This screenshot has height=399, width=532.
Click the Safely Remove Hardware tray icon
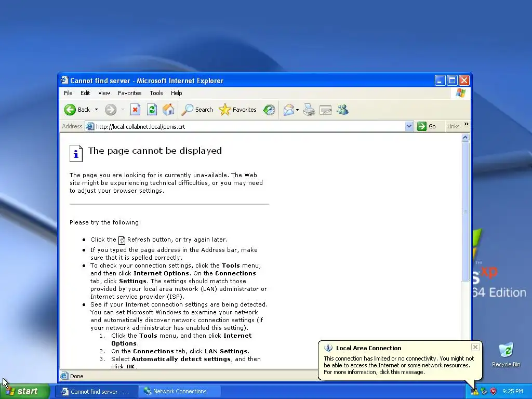484,392
